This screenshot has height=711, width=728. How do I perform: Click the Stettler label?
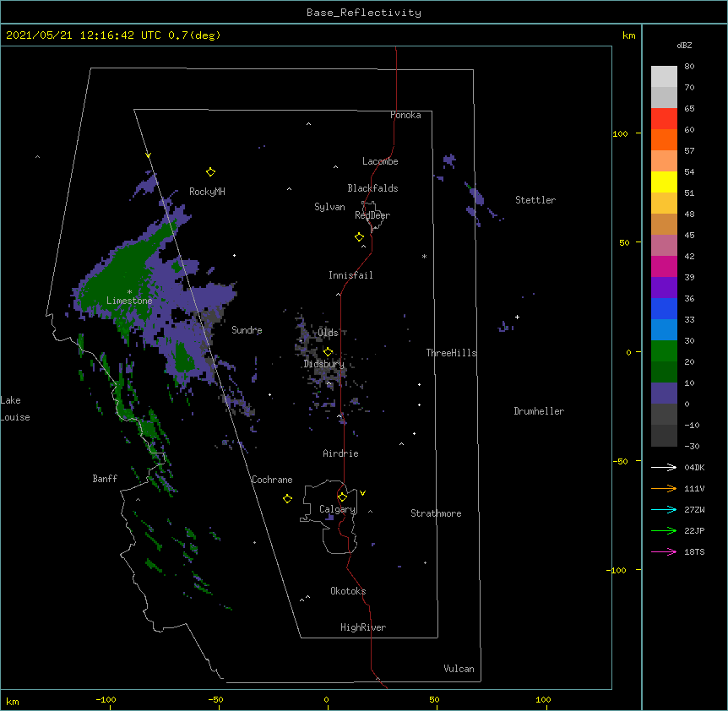tap(535, 200)
